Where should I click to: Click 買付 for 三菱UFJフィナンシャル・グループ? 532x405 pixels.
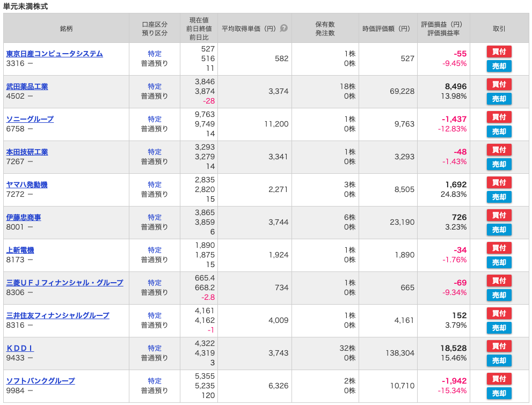click(x=499, y=281)
